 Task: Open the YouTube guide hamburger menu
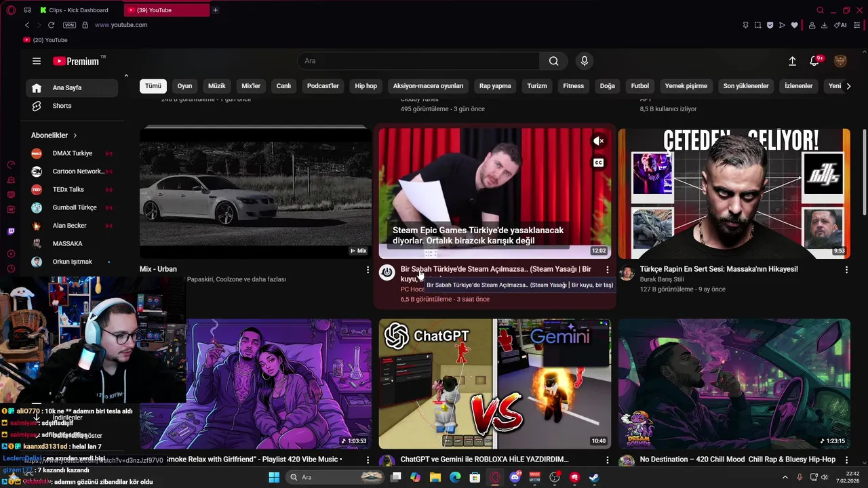(37, 61)
